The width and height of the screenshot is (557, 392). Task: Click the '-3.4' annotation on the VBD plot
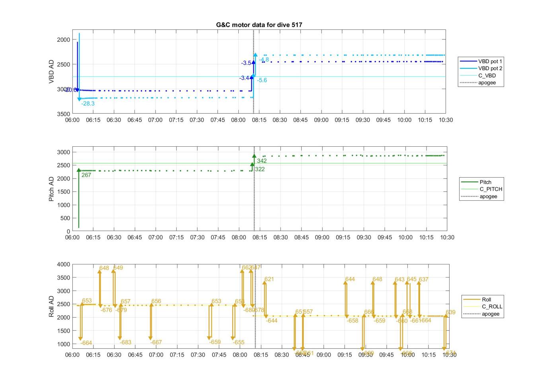coord(244,78)
